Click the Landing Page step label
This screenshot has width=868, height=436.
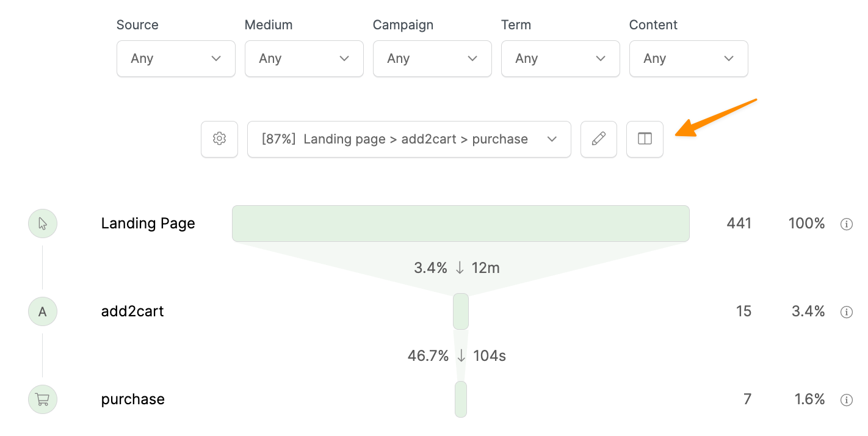click(148, 223)
